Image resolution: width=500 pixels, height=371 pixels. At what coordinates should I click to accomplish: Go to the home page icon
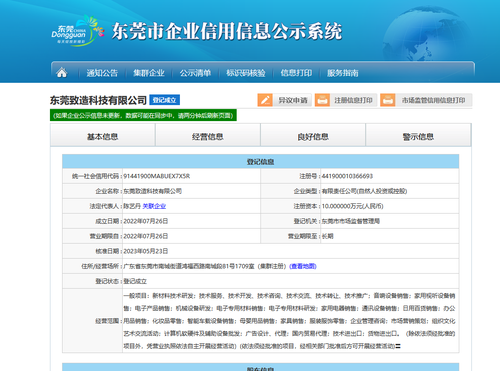coord(62,72)
